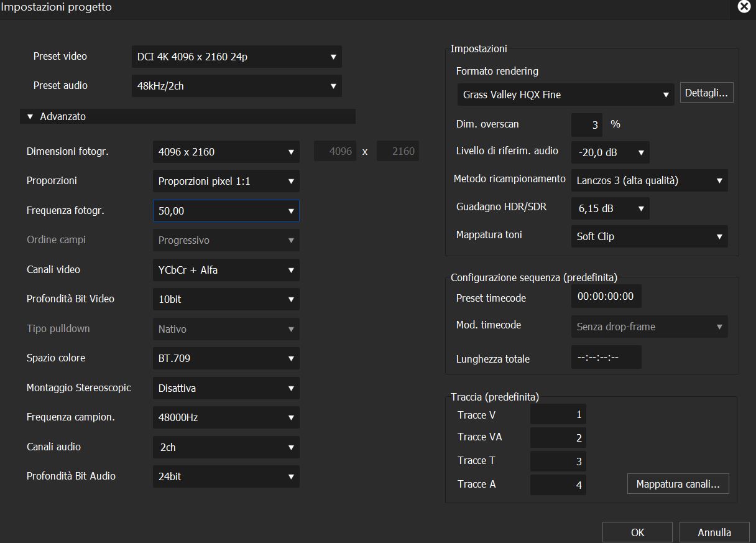
Task: Open the Montaggio Stereoscopic dropdown
Action: (x=226, y=388)
